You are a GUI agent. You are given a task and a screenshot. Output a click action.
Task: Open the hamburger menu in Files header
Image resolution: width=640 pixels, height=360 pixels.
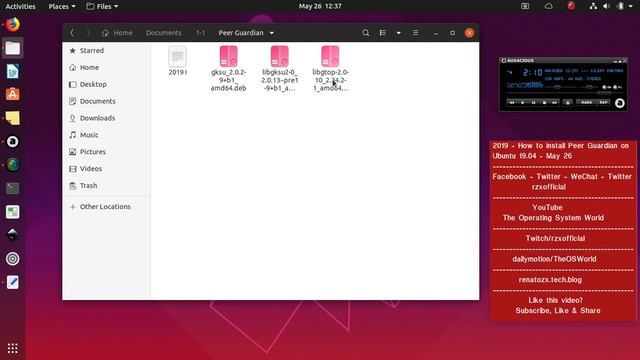[416, 33]
